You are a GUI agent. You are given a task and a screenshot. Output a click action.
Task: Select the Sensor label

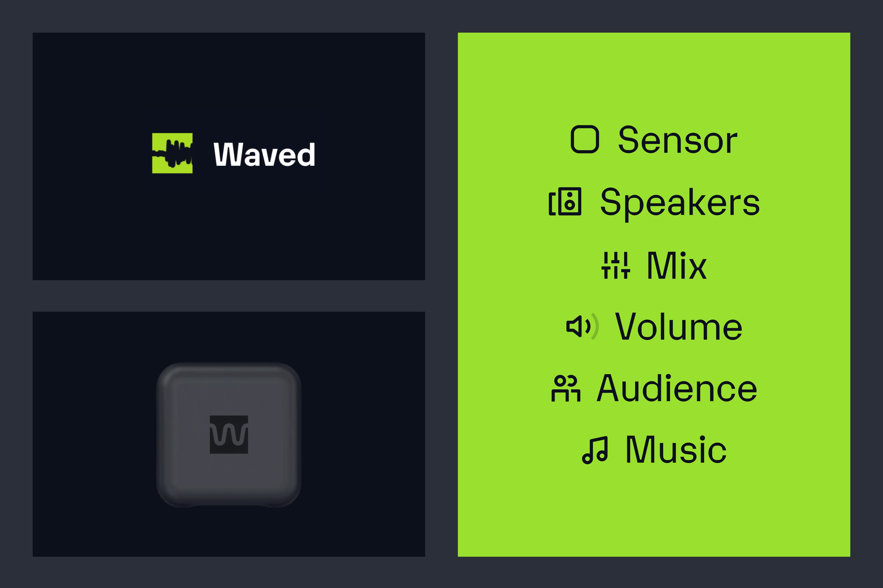point(678,140)
